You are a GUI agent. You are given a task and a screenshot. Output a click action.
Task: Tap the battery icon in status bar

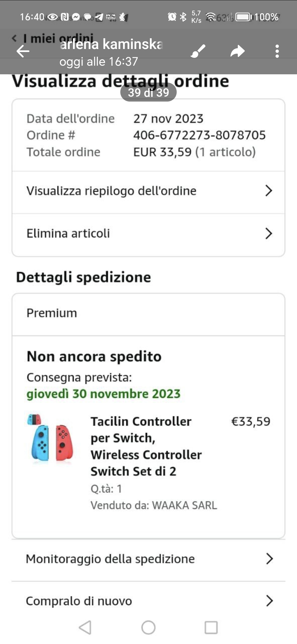click(x=244, y=17)
